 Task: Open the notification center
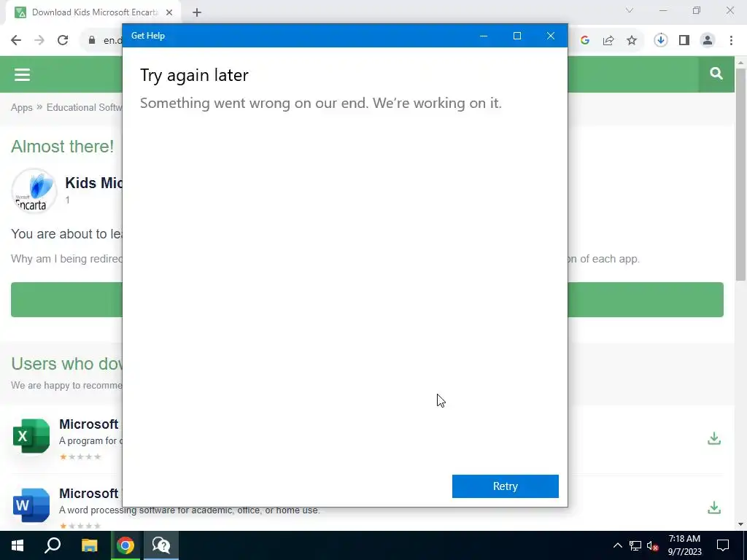click(x=723, y=545)
